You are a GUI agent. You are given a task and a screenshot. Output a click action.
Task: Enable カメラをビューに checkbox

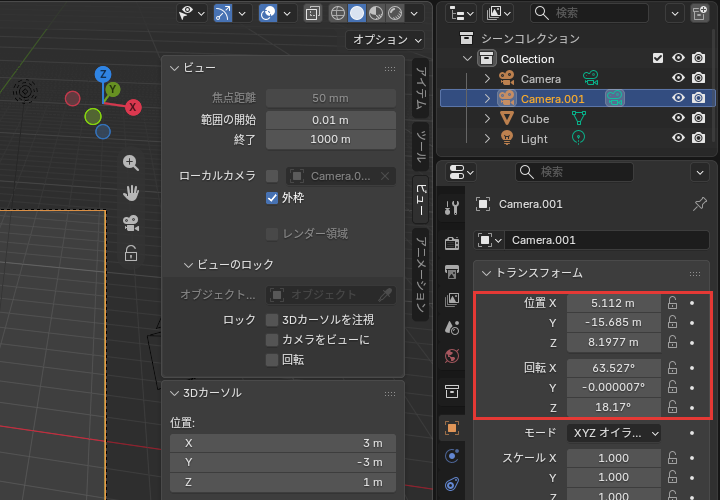click(x=272, y=340)
